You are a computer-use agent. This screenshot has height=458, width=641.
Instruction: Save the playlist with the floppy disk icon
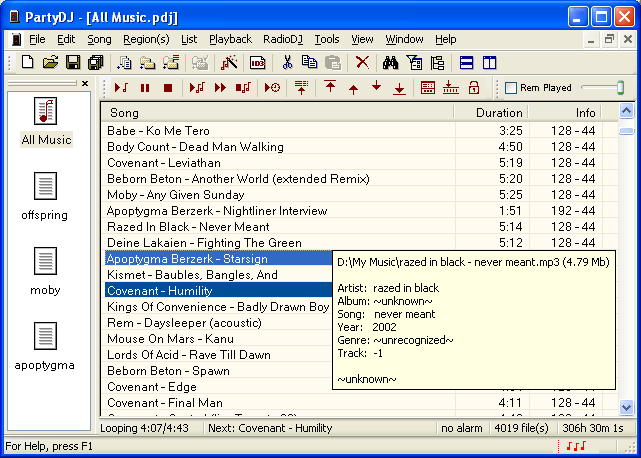pyautogui.click(x=73, y=63)
